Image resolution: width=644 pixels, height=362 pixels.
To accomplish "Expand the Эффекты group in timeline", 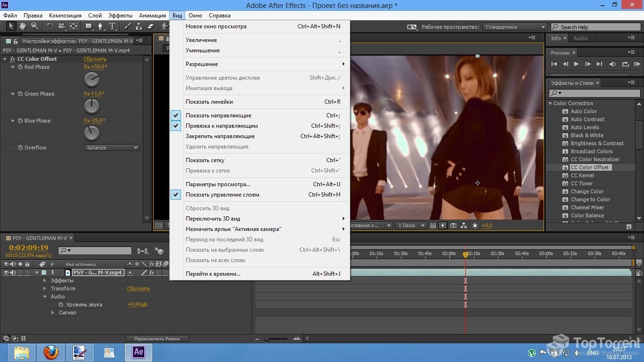I will pos(45,280).
